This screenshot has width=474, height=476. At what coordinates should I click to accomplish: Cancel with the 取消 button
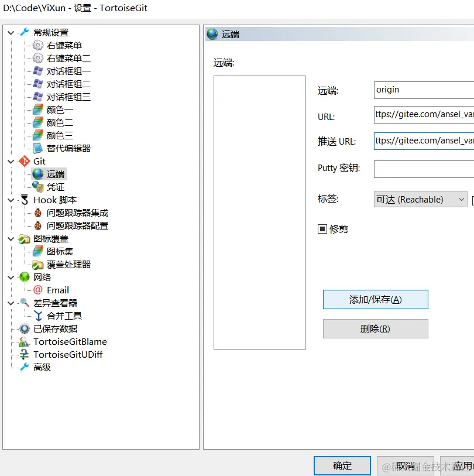(406, 465)
